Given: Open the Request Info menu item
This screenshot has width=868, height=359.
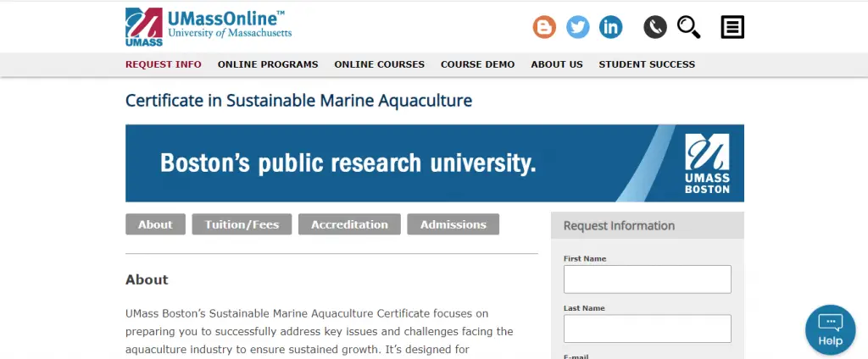Looking at the screenshot, I should pos(164,64).
